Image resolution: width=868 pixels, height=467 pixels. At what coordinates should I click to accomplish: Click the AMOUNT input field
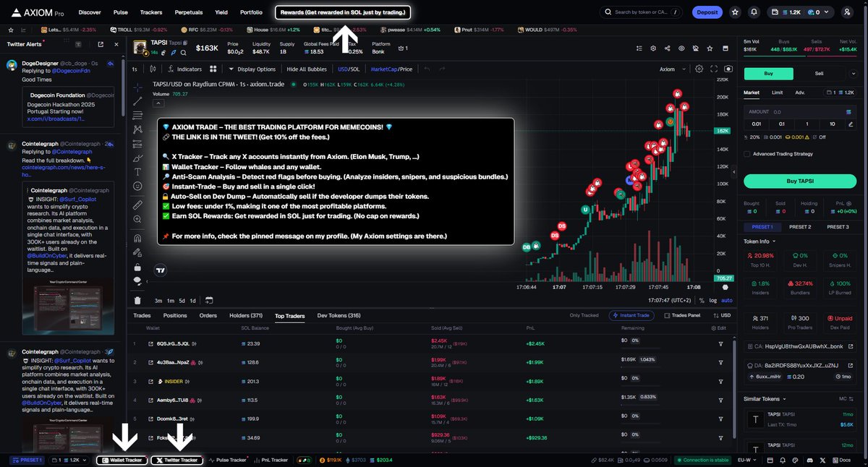click(801, 112)
